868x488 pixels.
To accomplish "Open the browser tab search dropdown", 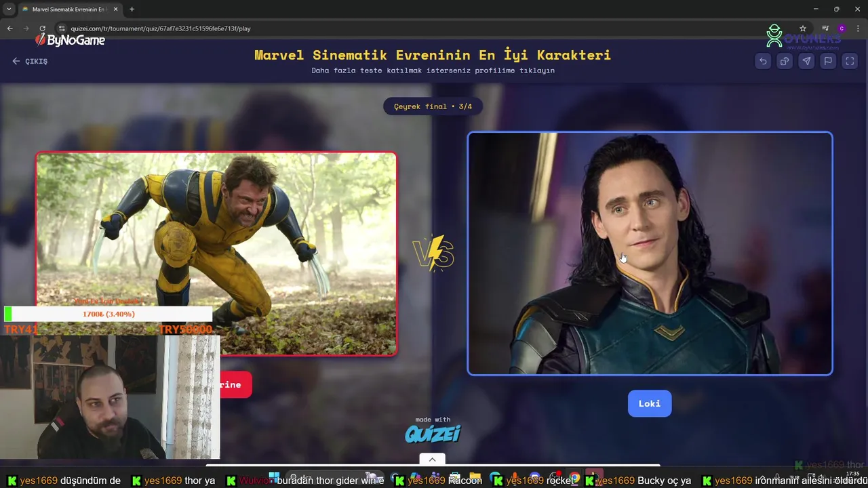I will coord(9,9).
